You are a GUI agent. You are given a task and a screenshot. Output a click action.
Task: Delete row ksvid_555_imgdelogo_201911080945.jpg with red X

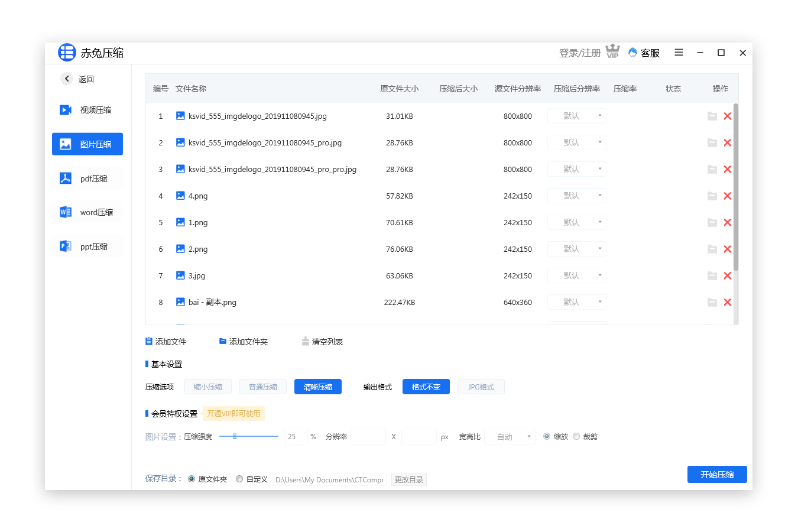pos(728,116)
